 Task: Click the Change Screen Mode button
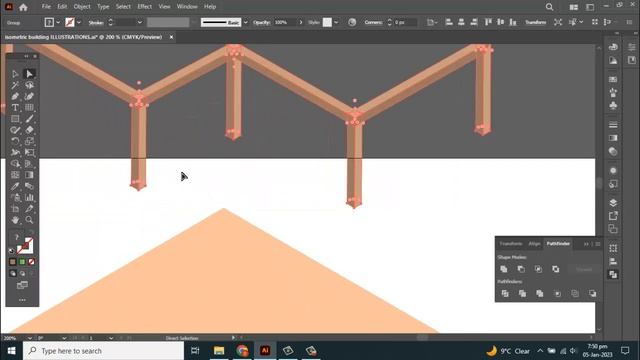pyautogui.click(x=22, y=285)
